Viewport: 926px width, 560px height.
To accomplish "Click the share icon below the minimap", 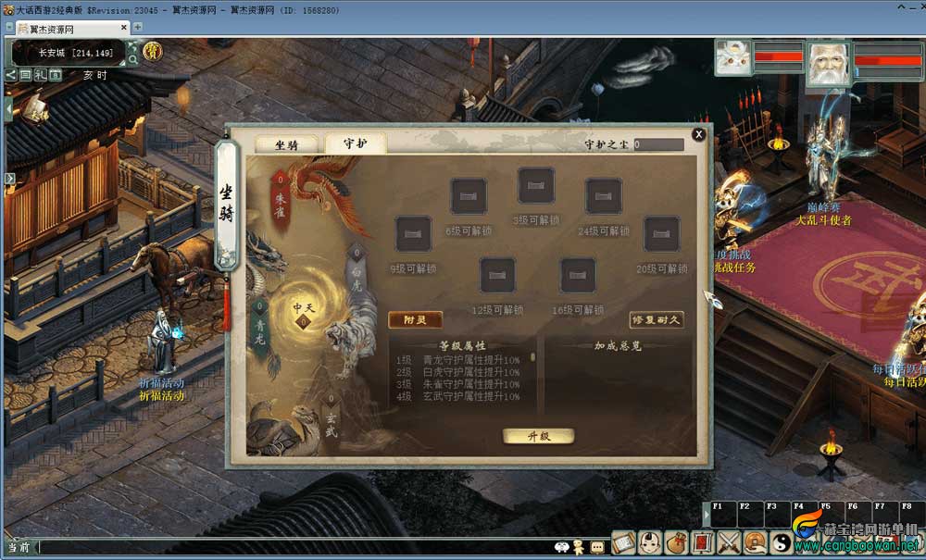I will tap(11, 75).
